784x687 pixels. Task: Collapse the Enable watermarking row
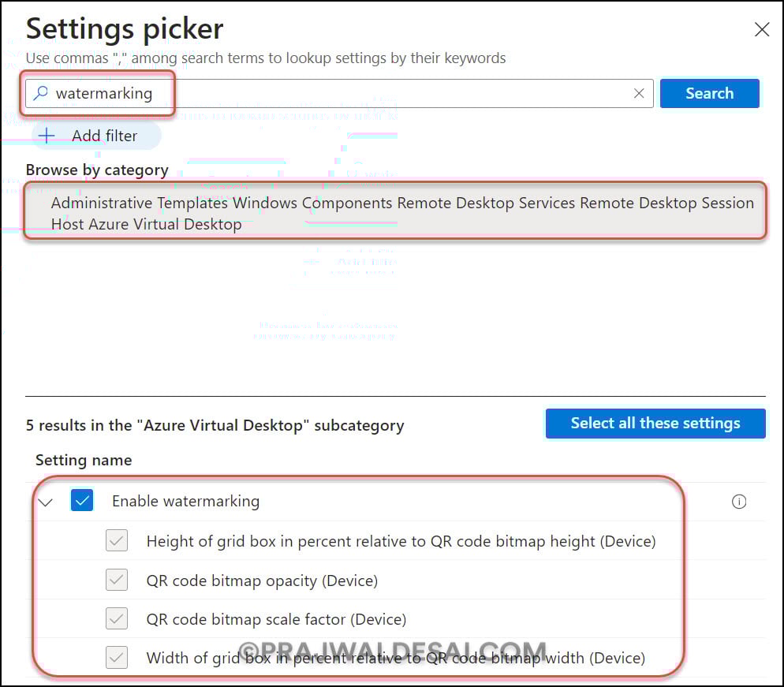pos(46,502)
